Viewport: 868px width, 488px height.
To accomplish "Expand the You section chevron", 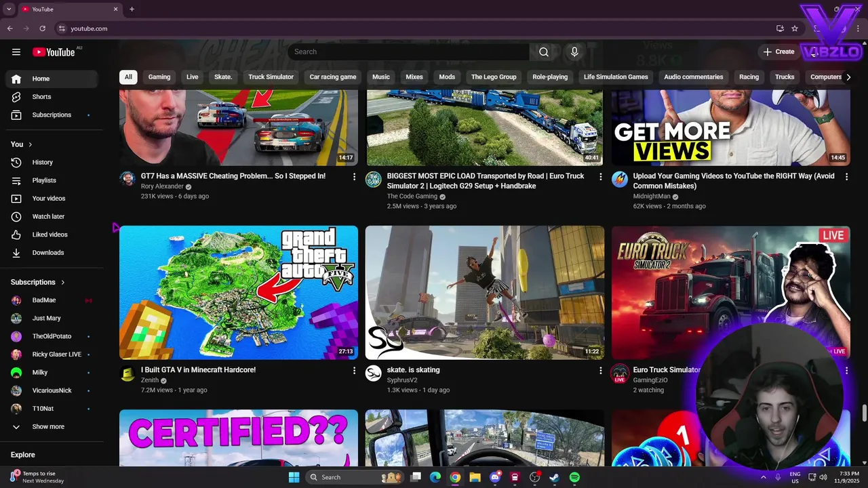I will coord(30,144).
